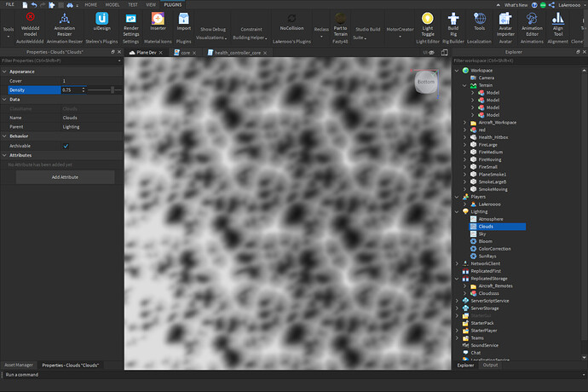Adjust the Density slider
588x392 pixels.
pos(111,89)
